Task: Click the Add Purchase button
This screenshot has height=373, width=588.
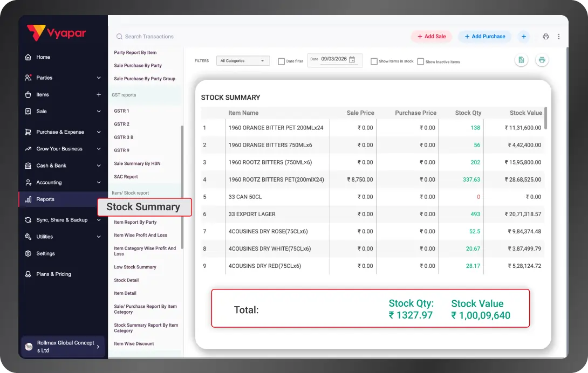Action: [x=484, y=36]
